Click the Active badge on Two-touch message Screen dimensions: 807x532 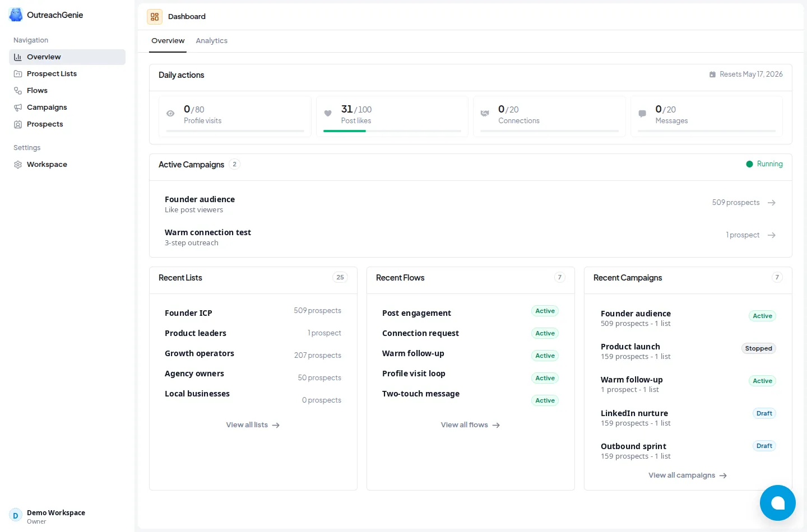545,400
